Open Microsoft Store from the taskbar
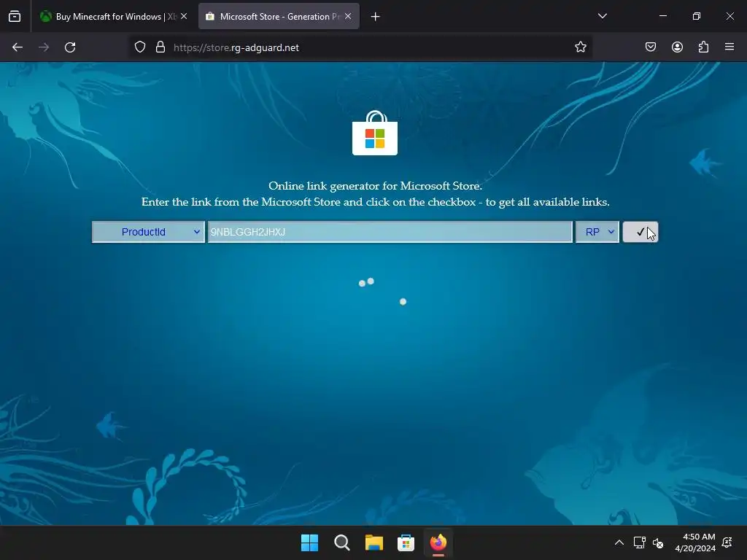 coord(406,542)
